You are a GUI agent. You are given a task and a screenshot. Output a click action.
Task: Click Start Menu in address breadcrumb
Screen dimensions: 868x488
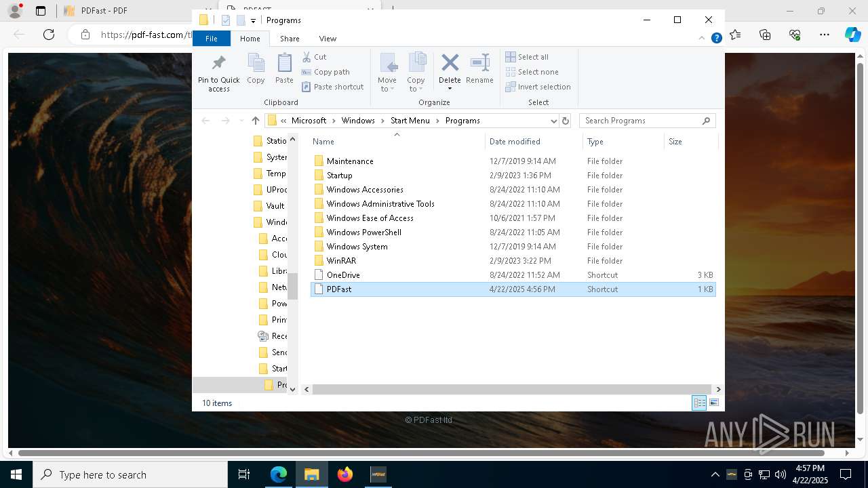point(410,121)
